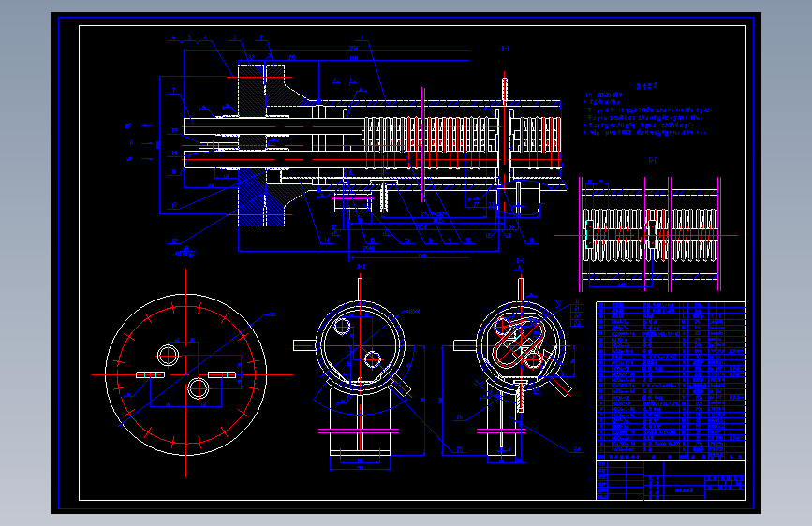Click the lower bore circle in flange end view
The width and height of the screenshot is (812, 526).
coord(199,388)
